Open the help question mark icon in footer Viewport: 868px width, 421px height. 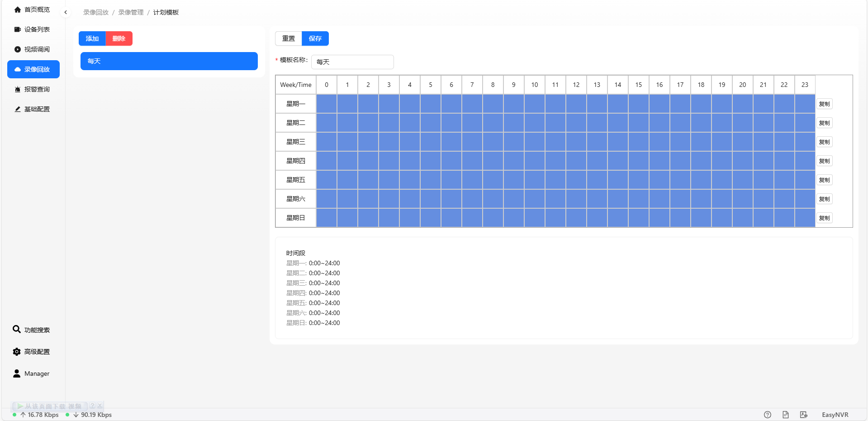point(768,415)
